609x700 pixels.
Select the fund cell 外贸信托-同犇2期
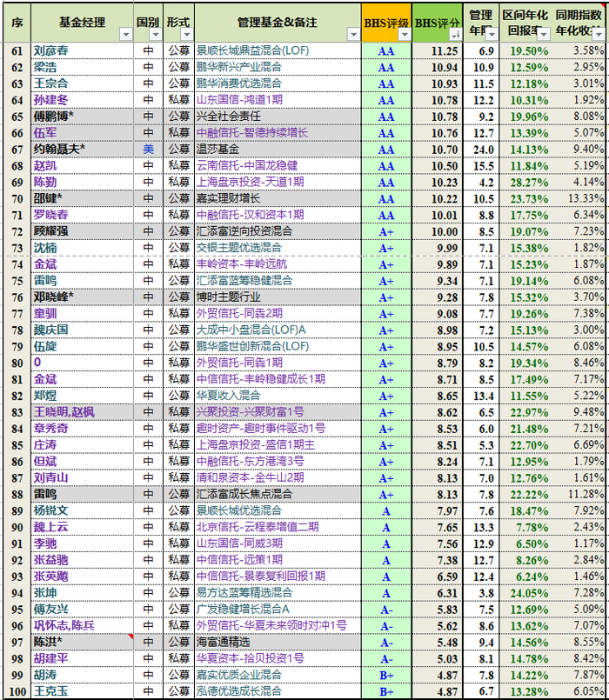tap(278, 314)
